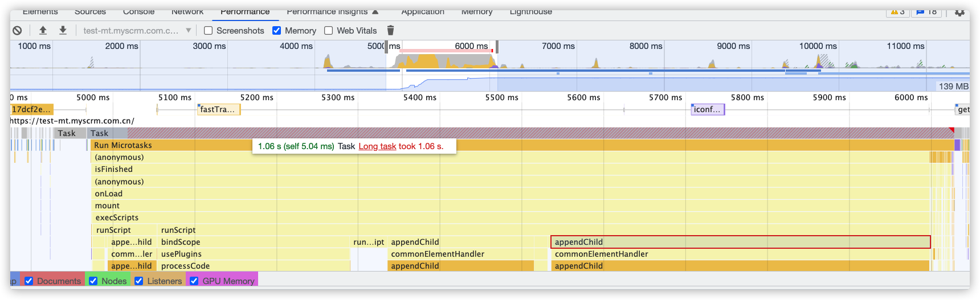Select the iconf... network request bar
Screen dimensions: 980x300
pos(708,109)
